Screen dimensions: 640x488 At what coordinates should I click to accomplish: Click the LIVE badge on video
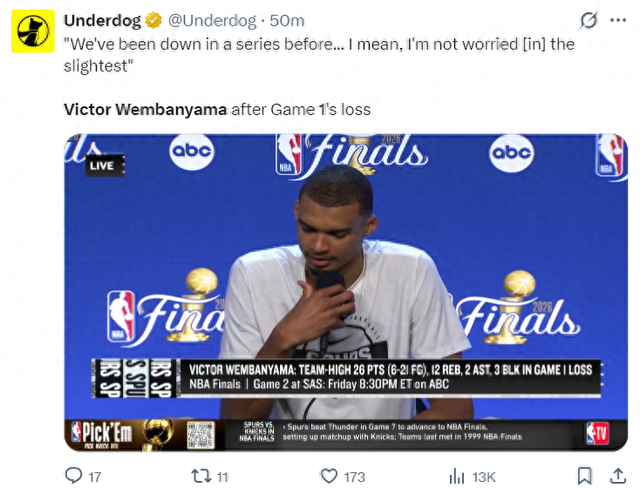pos(104,166)
